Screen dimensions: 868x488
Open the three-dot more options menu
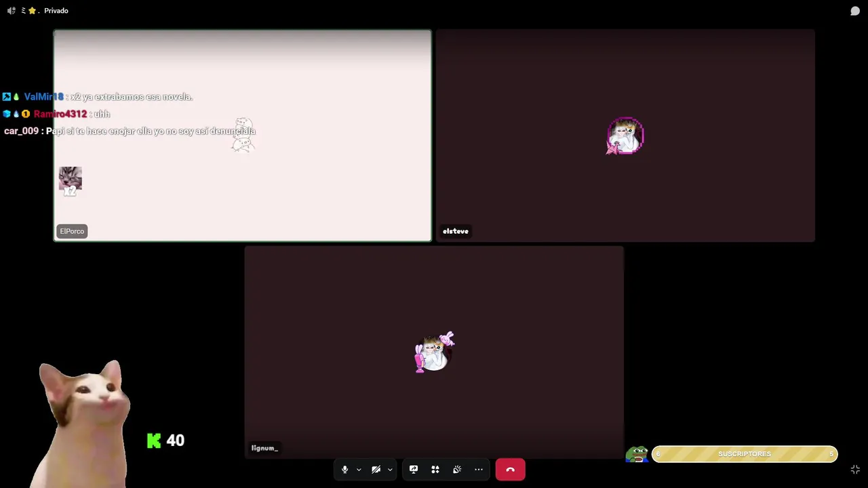(x=479, y=470)
